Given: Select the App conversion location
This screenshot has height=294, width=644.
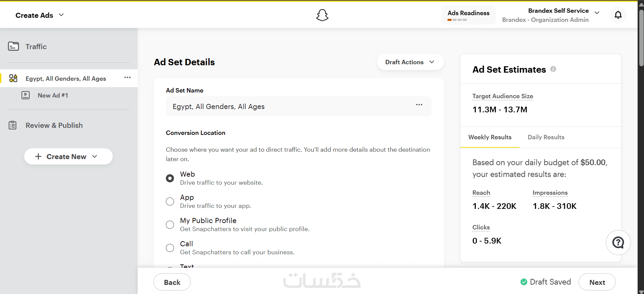Looking at the screenshot, I should [x=170, y=201].
